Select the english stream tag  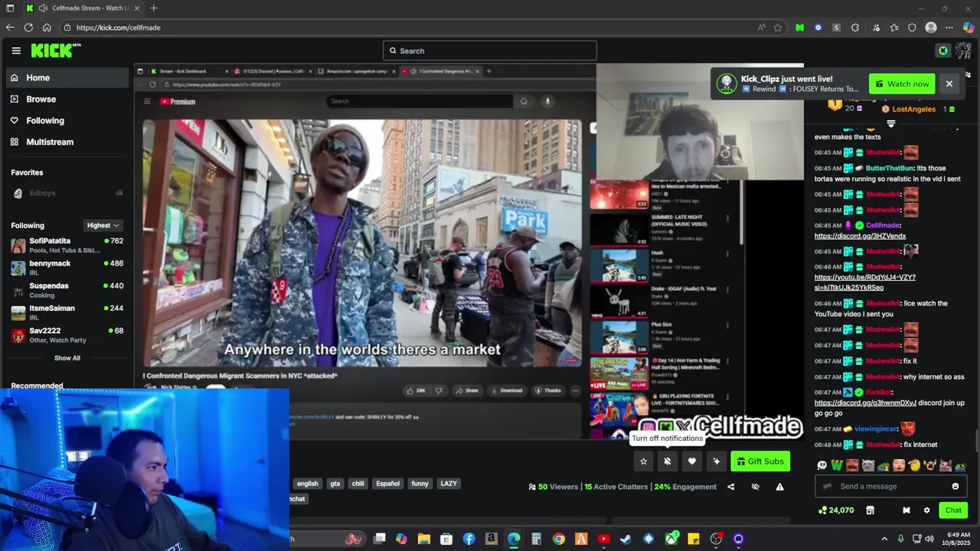click(x=308, y=483)
